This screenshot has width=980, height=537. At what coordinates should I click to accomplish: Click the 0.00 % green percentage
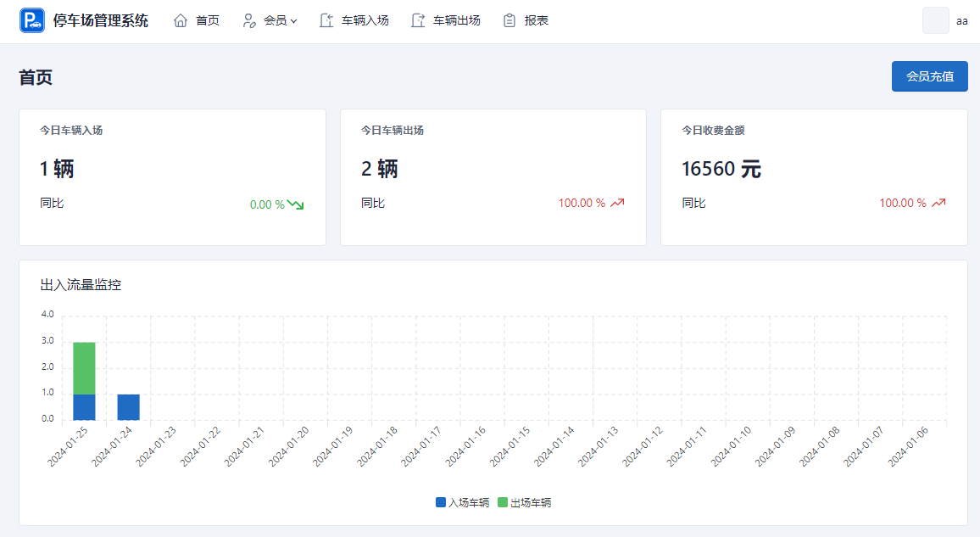click(267, 204)
